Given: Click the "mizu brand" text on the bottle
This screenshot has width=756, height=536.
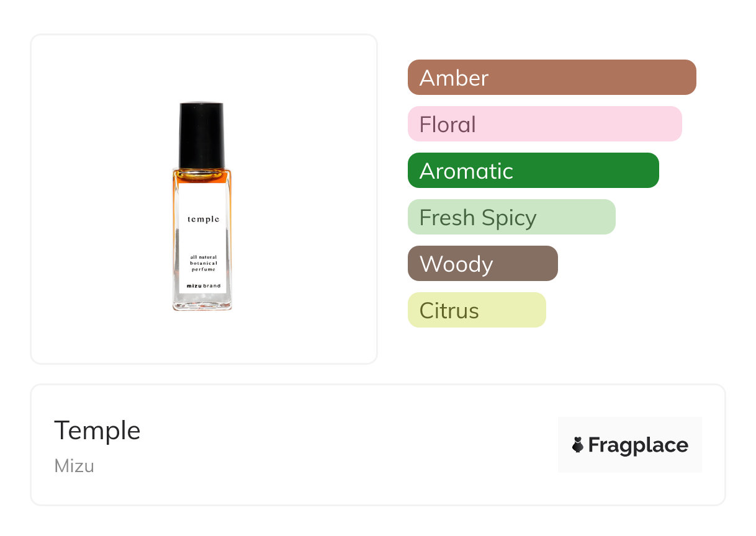Looking at the screenshot, I should 203,286.
